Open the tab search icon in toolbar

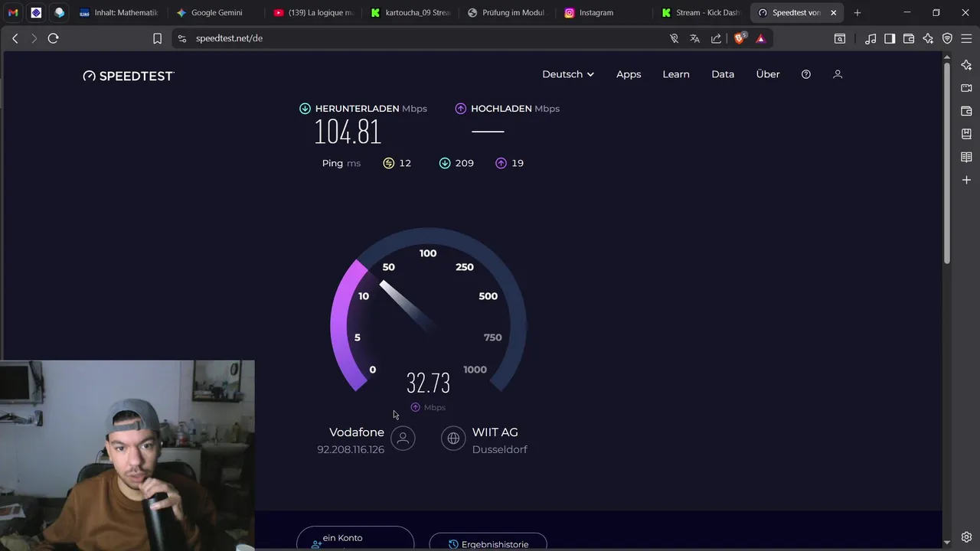pos(840,38)
